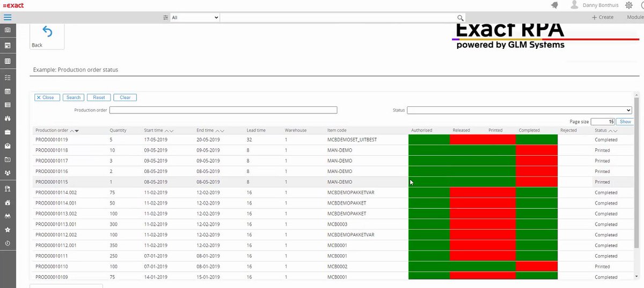Click the Lead time column header
The height and width of the screenshot is (288, 644).
click(x=256, y=131)
